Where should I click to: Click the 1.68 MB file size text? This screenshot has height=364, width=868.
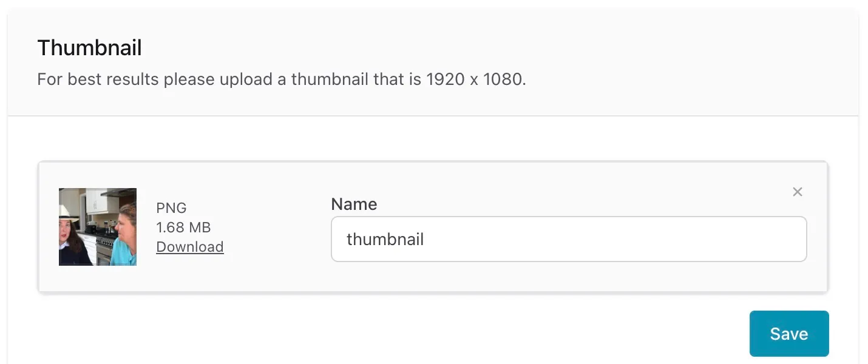coord(183,227)
